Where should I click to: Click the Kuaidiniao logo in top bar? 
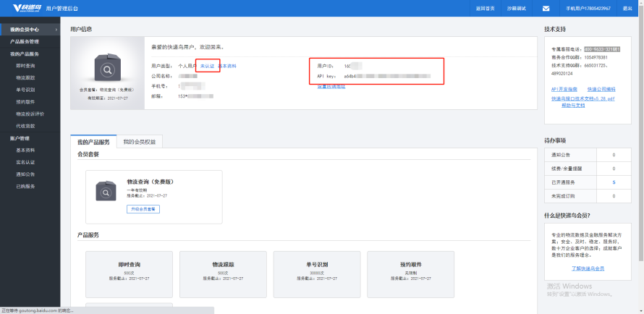pyautogui.click(x=27, y=8)
